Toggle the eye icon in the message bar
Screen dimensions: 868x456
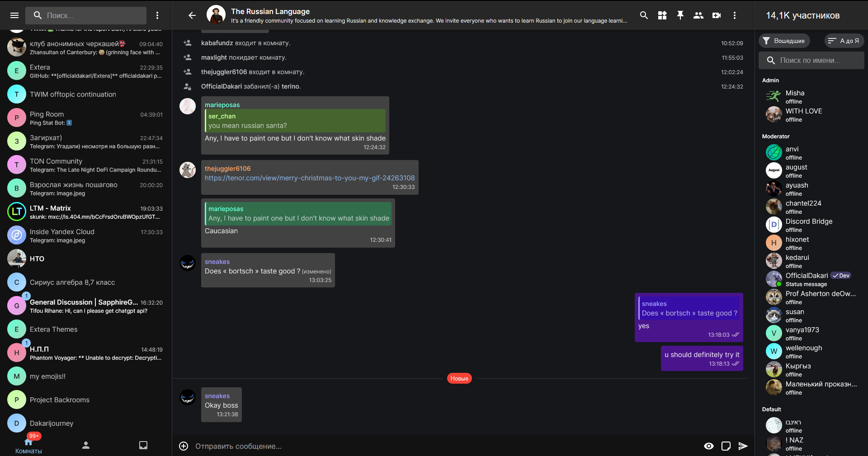[709, 446]
